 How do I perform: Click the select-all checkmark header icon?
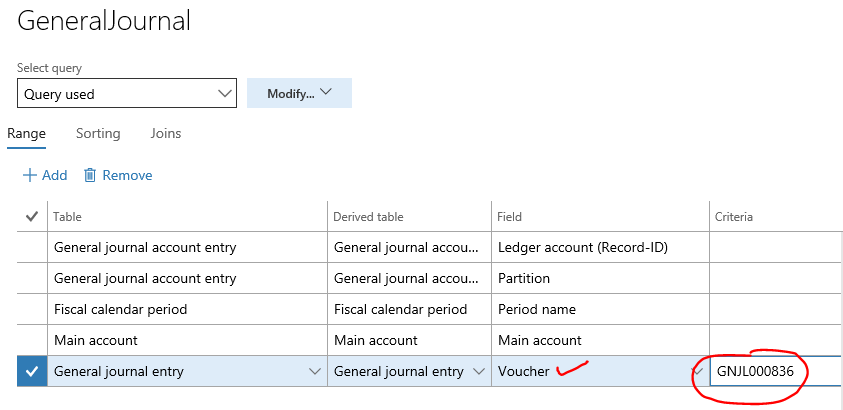click(32, 217)
